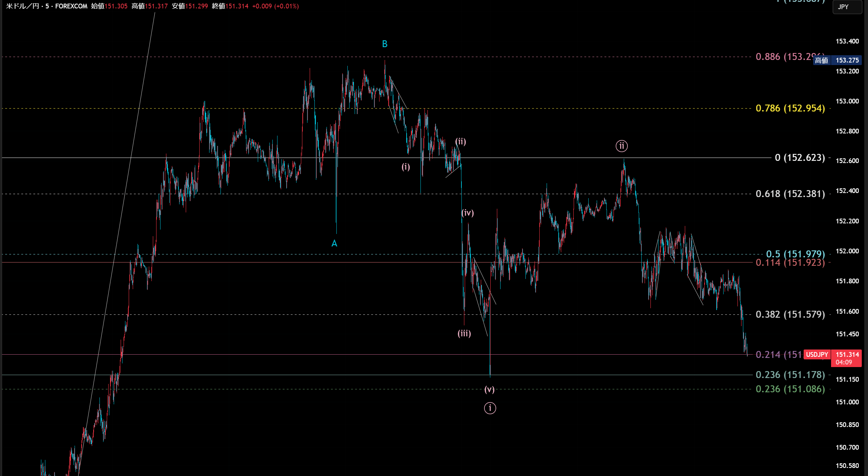The width and height of the screenshot is (868, 476).
Task: Select the 0 (152.623) Fibonacci level label
Action: (800, 158)
